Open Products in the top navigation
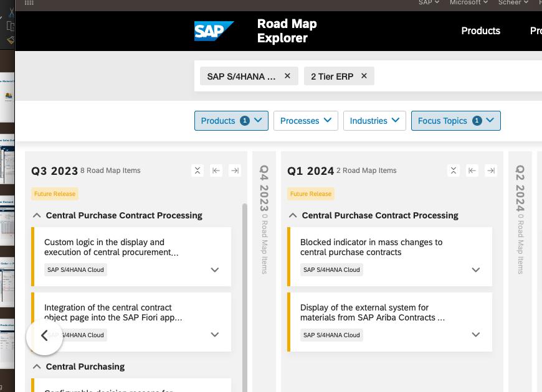This screenshot has height=392, width=542. click(x=480, y=31)
